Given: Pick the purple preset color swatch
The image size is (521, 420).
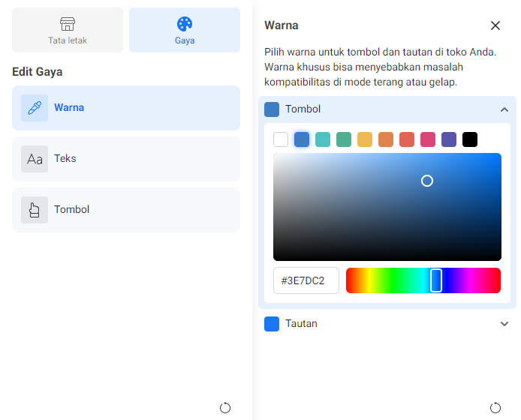Looking at the screenshot, I should (x=449, y=139).
